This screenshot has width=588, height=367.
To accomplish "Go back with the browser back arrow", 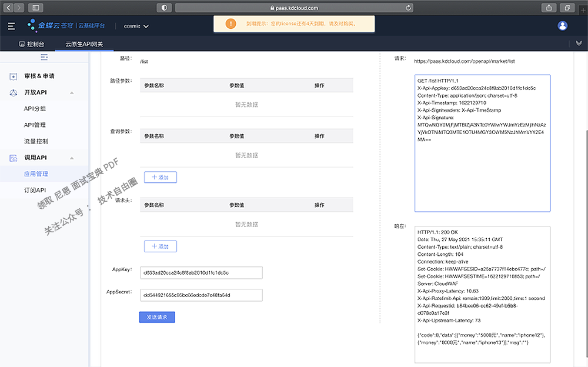I will pos(9,8).
